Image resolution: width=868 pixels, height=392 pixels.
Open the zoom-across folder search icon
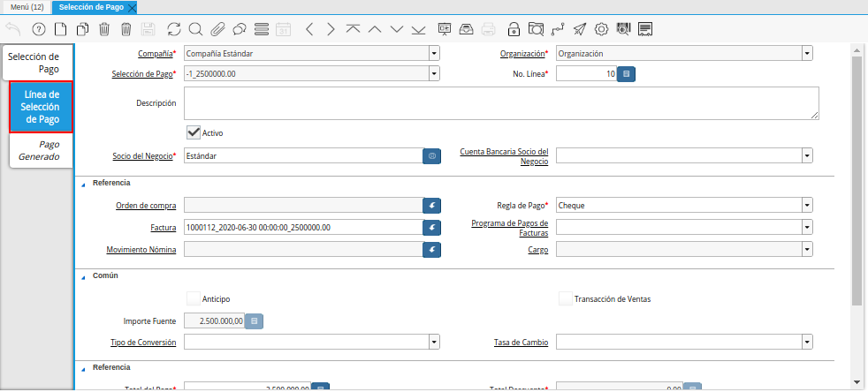tap(536, 29)
